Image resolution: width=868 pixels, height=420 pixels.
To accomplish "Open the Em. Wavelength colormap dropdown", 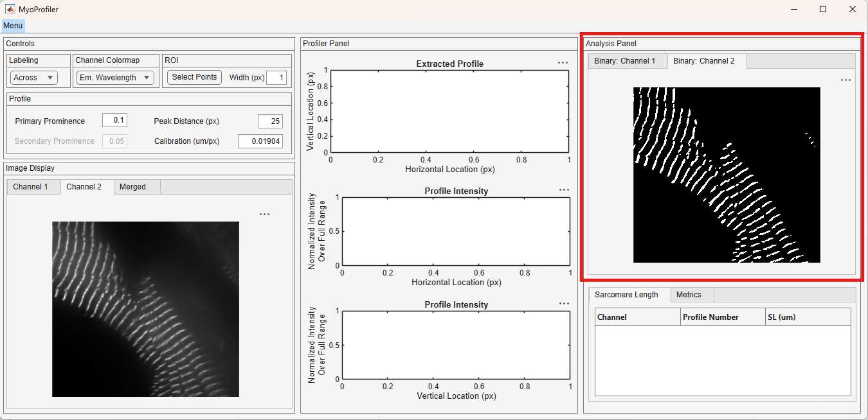I will [115, 78].
